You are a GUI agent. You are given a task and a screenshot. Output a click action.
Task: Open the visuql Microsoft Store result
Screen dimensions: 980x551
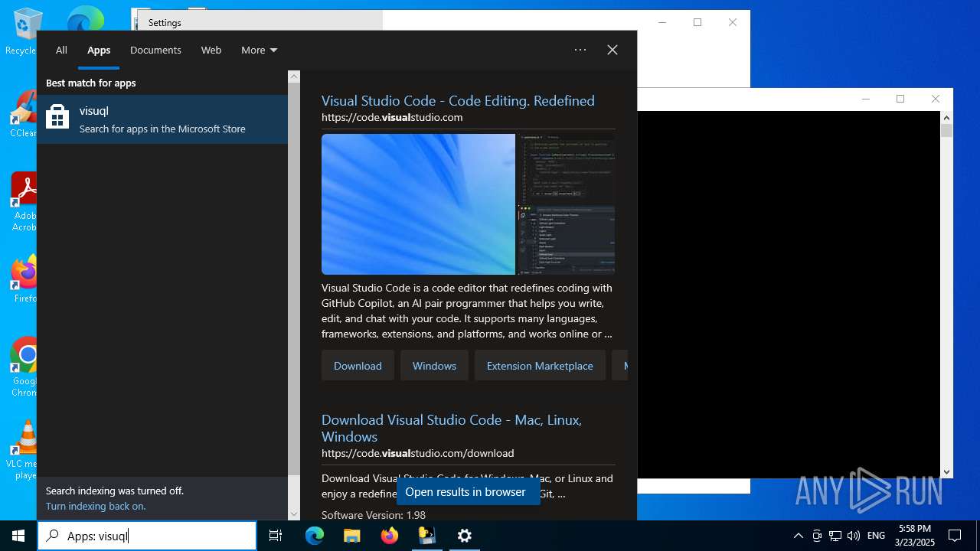coord(162,119)
